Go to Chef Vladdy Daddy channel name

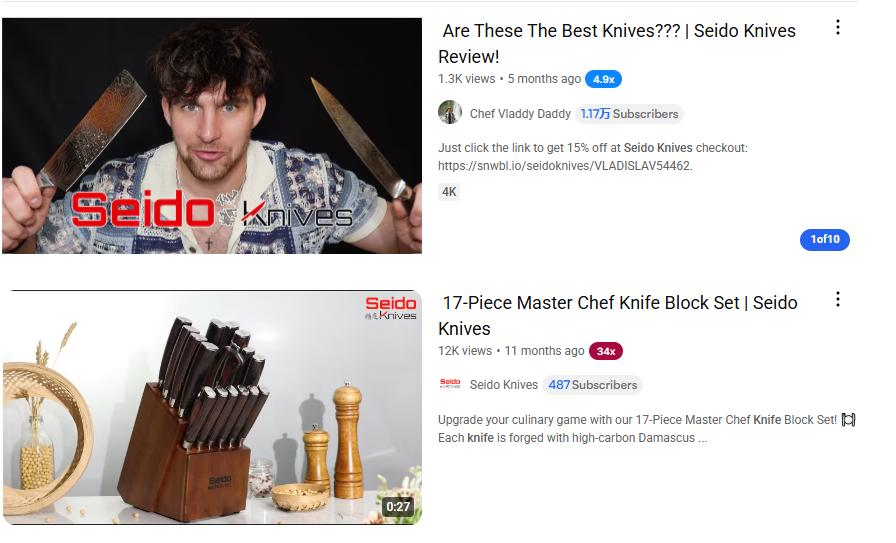520,114
